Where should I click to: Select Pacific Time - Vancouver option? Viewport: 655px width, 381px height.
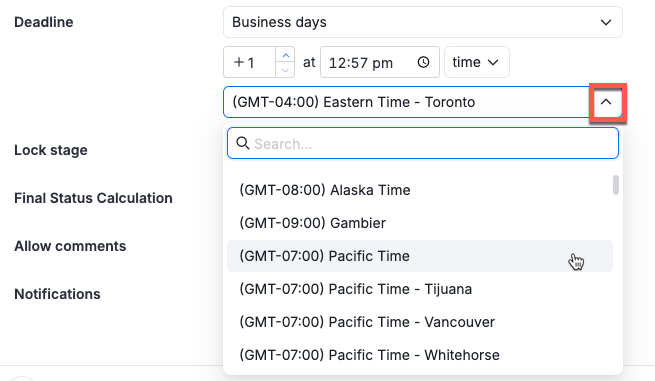[420, 322]
